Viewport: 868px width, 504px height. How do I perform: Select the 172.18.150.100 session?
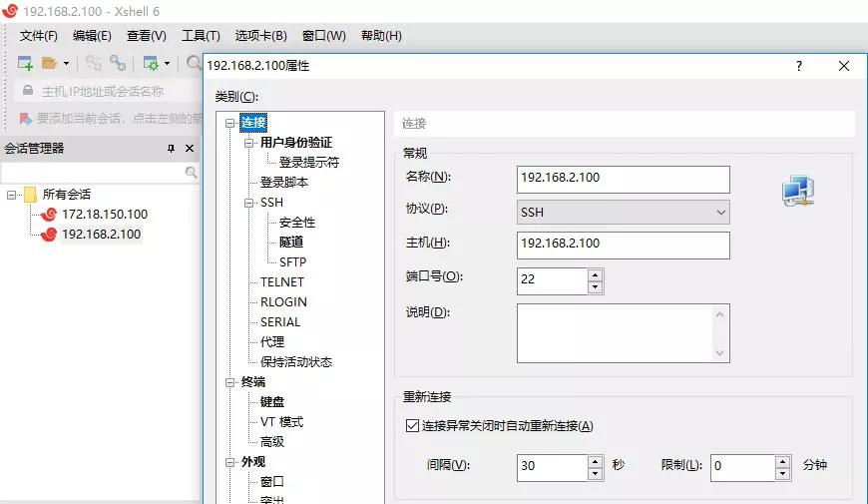click(105, 215)
